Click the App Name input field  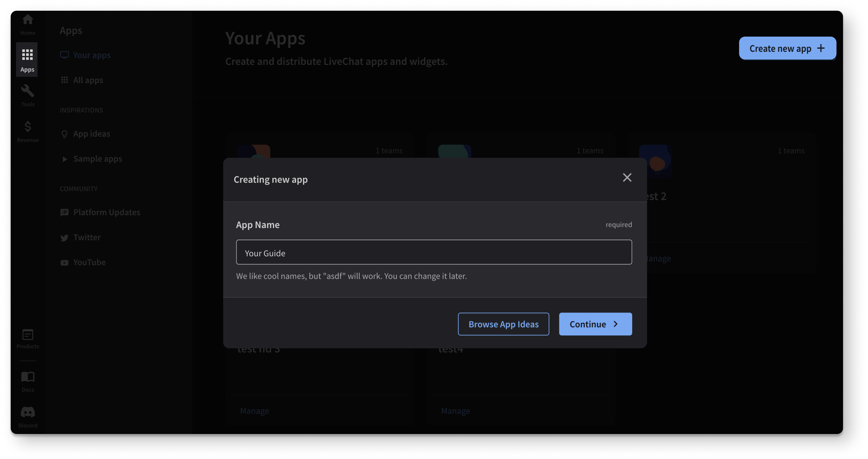tap(434, 252)
